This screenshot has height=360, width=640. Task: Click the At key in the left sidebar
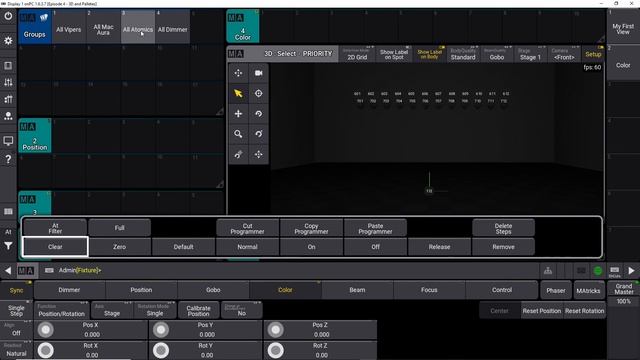[x=8, y=231]
